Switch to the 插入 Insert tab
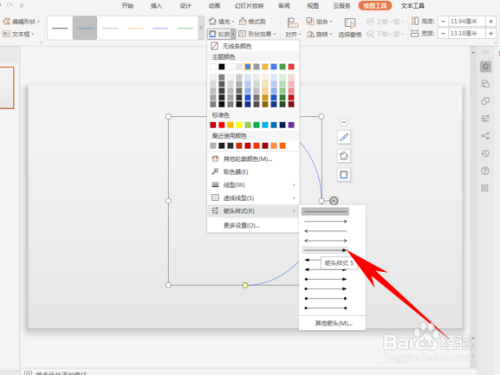500x375 pixels. (156, 6)
